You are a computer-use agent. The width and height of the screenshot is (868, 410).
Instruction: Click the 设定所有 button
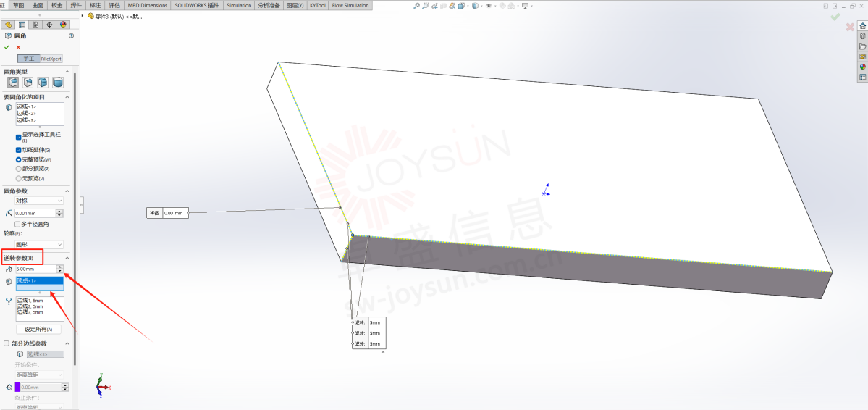pyautogui.click(x=39, y=329)
